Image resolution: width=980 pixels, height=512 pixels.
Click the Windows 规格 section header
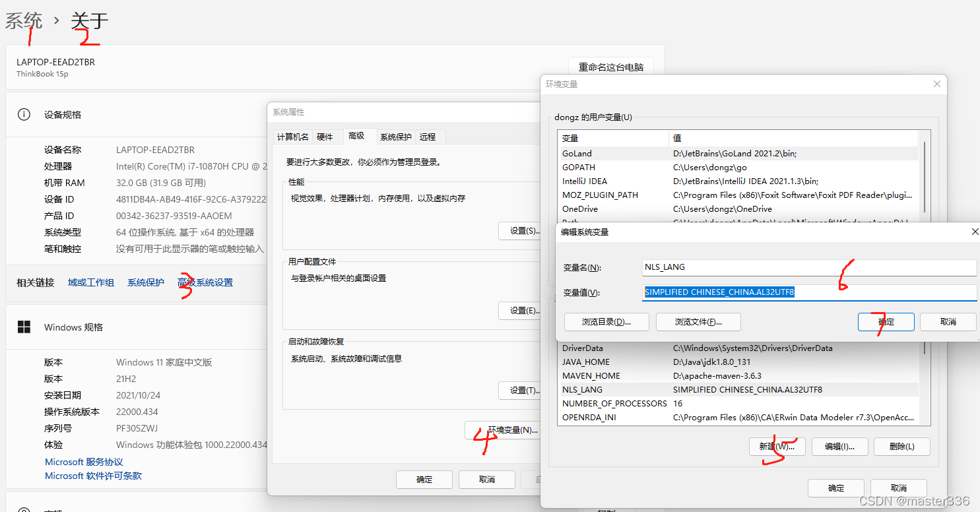(x=73, y=327)
